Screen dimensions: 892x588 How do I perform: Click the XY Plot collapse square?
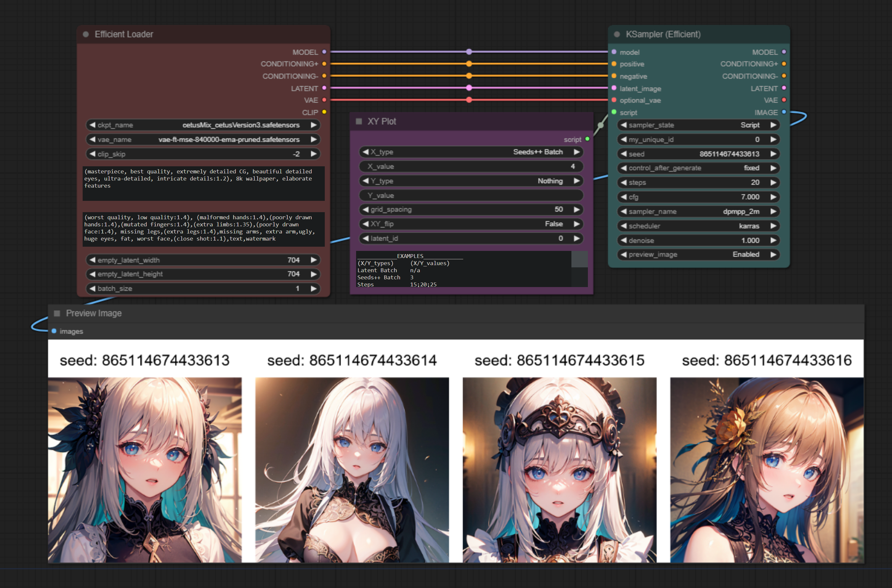coord(359,121)
